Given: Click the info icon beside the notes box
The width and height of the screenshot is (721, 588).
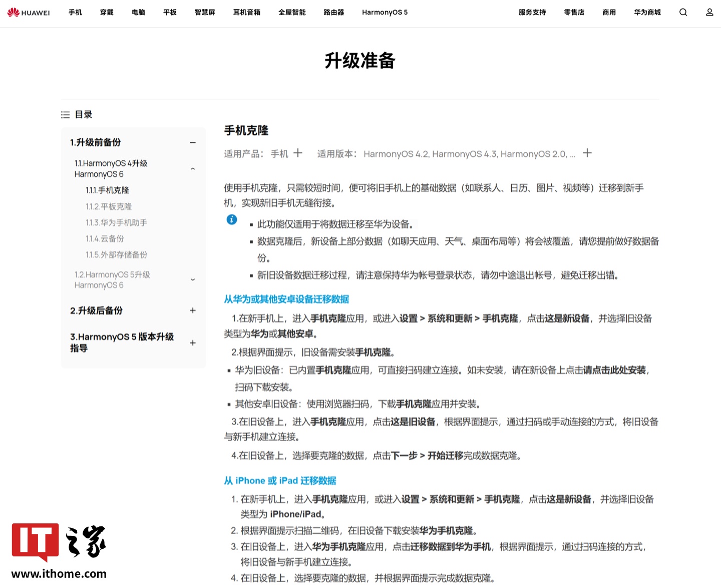Looking at the screenshot, I should point(231,219).
